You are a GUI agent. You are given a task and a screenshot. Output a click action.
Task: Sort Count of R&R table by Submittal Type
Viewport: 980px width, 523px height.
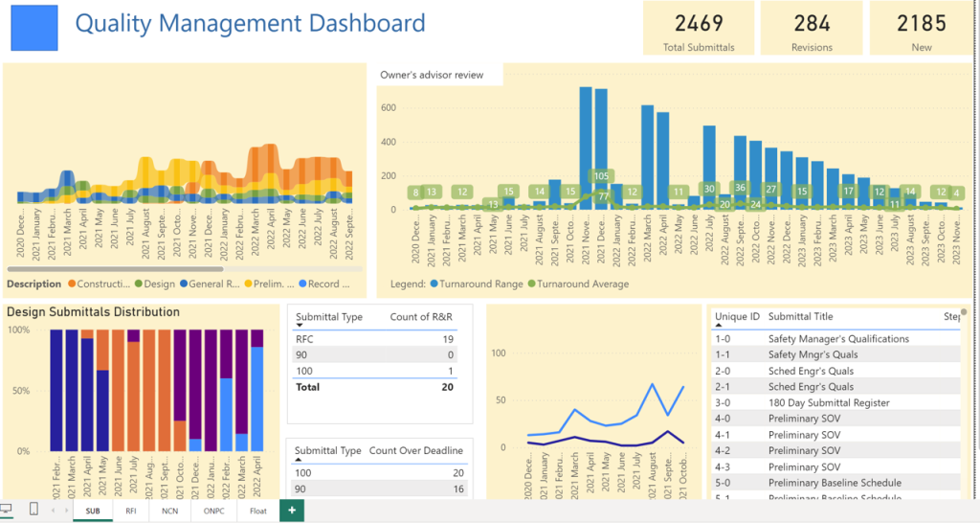(327, 317)
